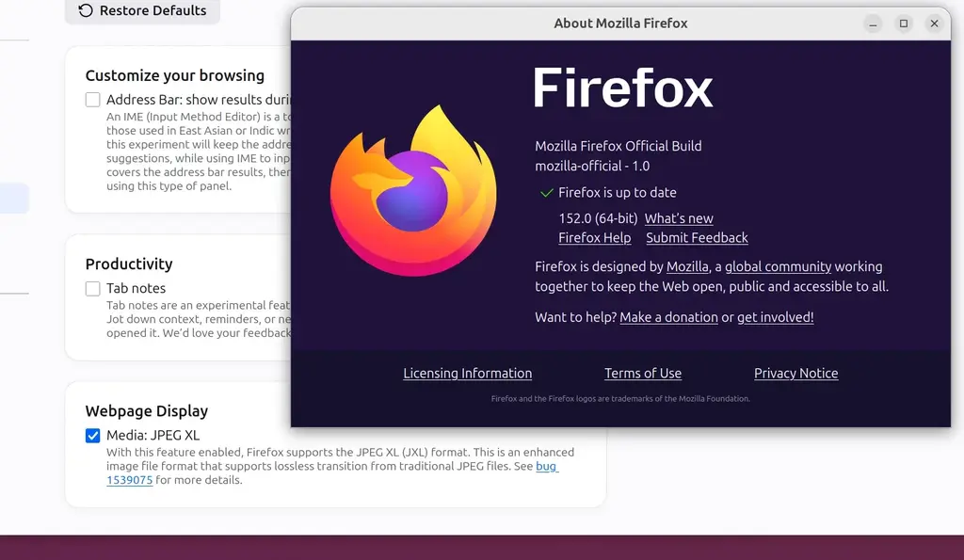Follow the Mozilla link in About dialog

[687, 266]
